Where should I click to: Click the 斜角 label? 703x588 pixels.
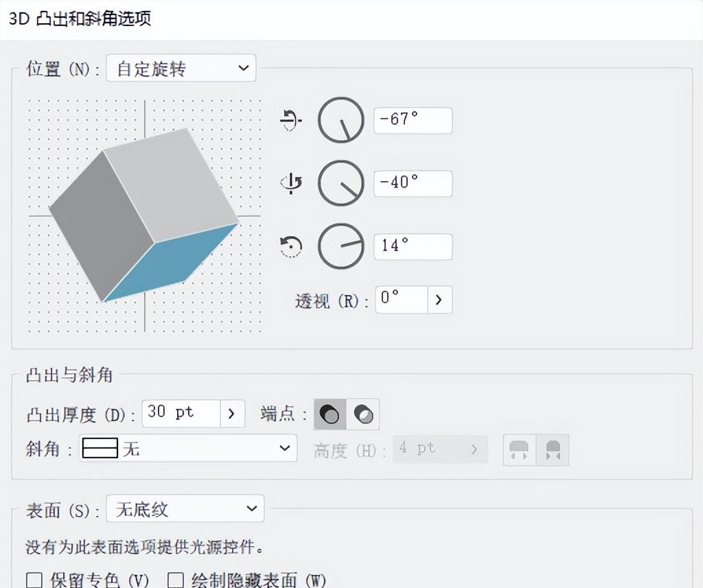(x=49, y=449)
